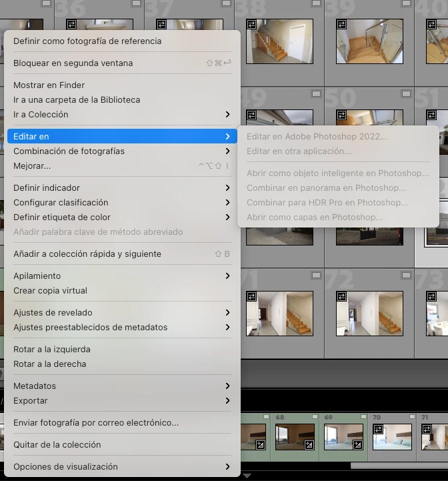Click the filmstrip horizontal scrollbar

point(399,466)
